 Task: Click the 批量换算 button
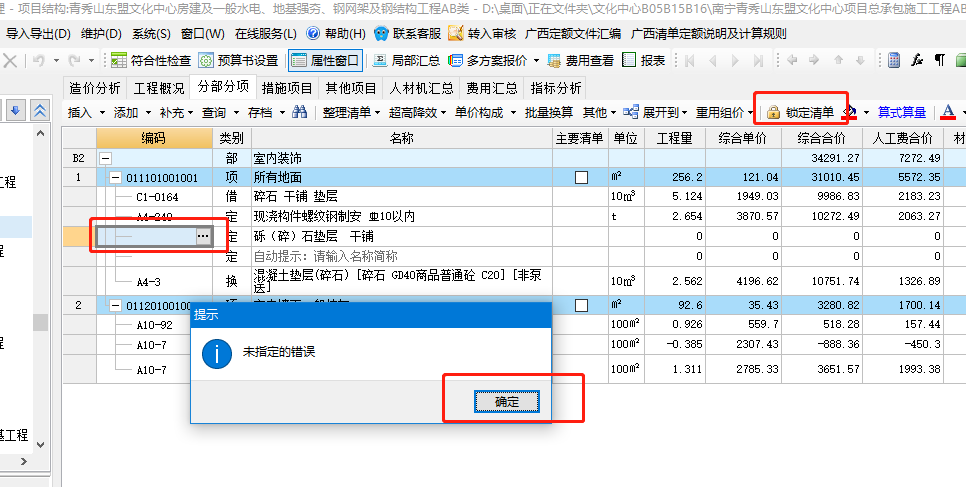549,112
